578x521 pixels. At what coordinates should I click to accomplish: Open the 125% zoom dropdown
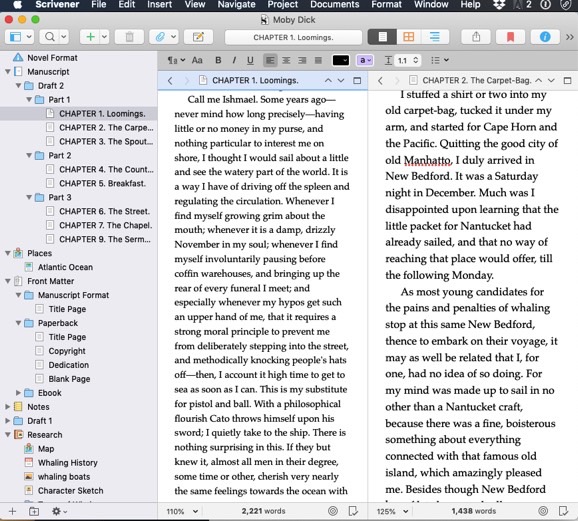[x=393, y=511]
